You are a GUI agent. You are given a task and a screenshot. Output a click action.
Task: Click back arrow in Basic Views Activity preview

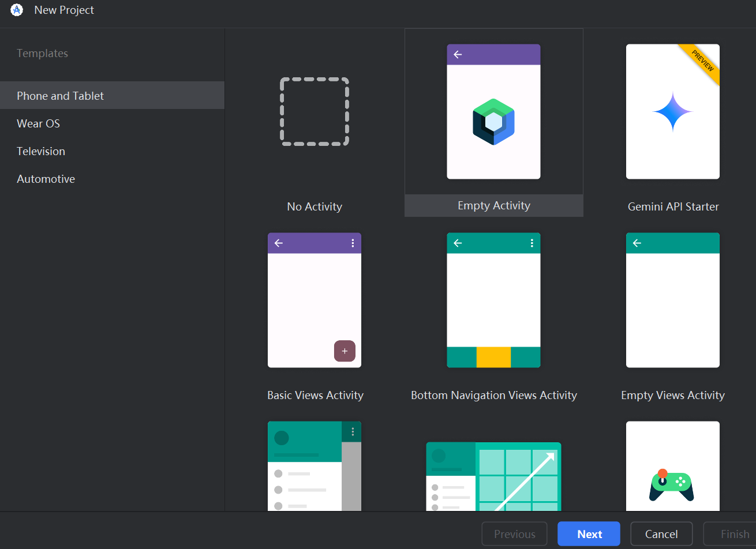click(279, 243)
